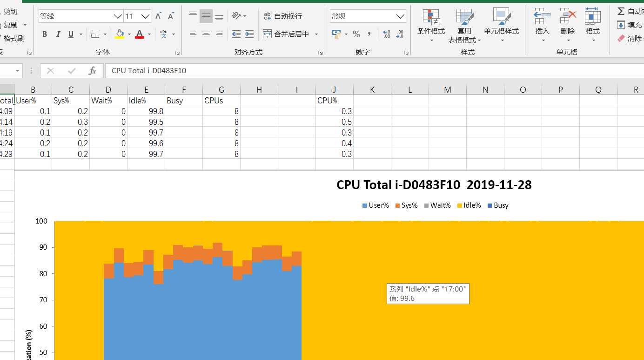Click the borders icon

click(x=95, y=34)
